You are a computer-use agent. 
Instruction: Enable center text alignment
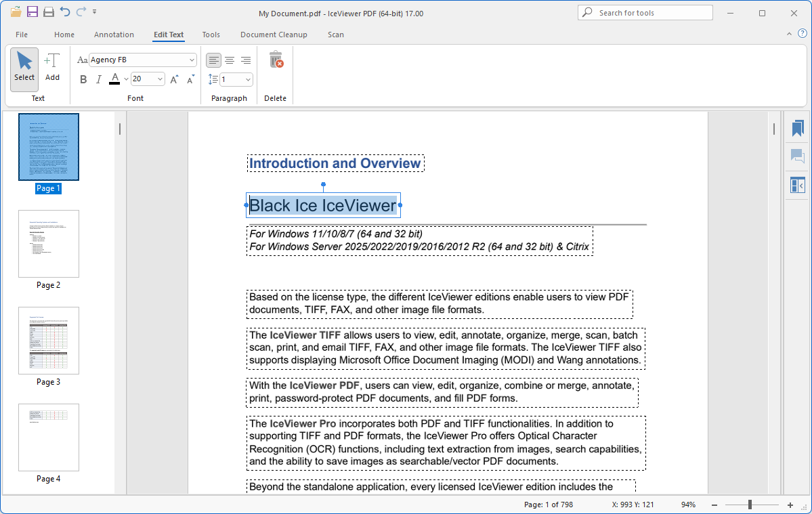click(230, 60)
